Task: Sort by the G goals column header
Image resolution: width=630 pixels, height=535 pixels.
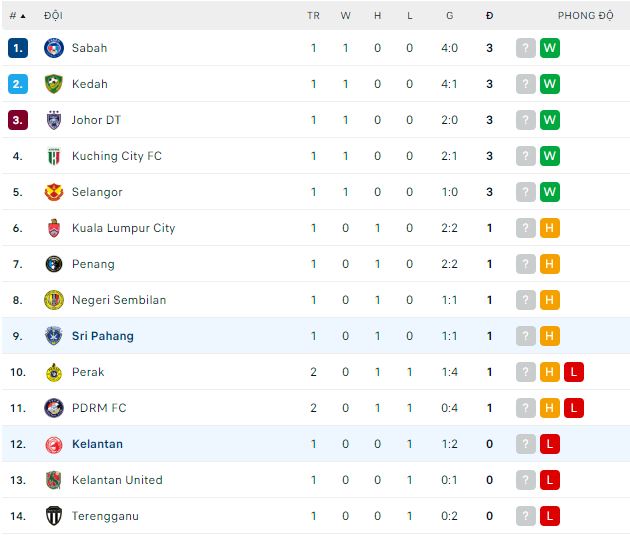Action: click(x=450, y=16)
